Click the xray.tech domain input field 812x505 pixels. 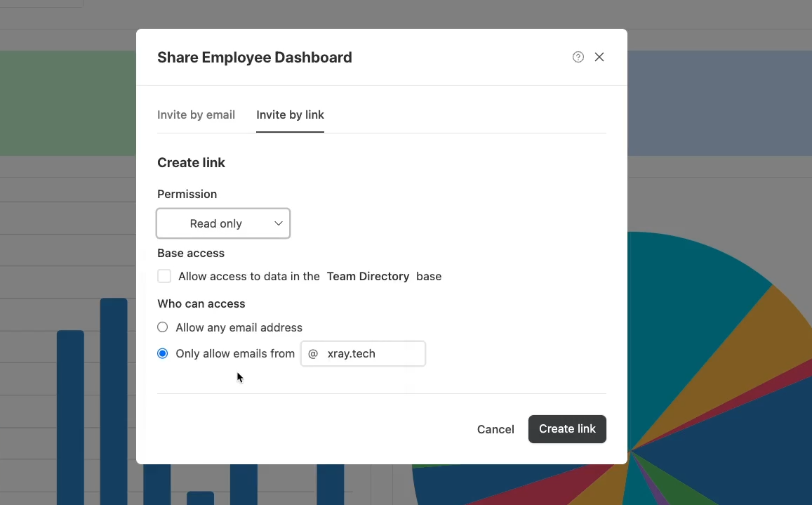(363, 353)
